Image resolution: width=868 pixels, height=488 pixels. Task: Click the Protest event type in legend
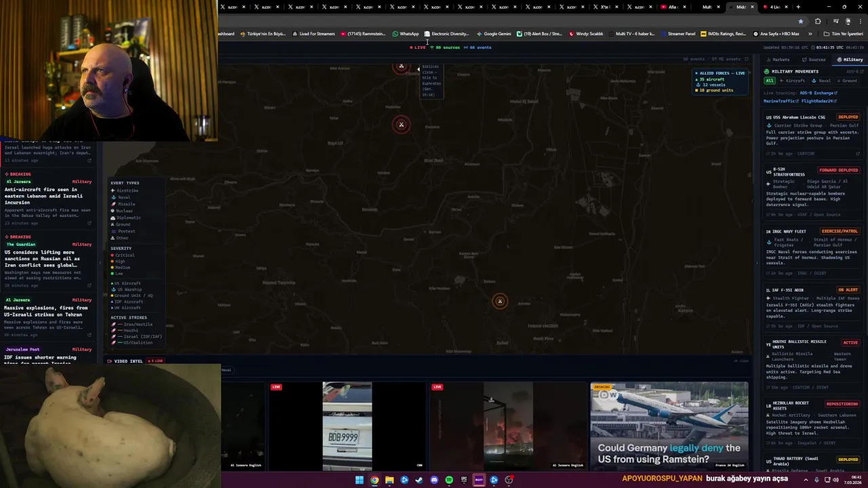tap(123, 231)
